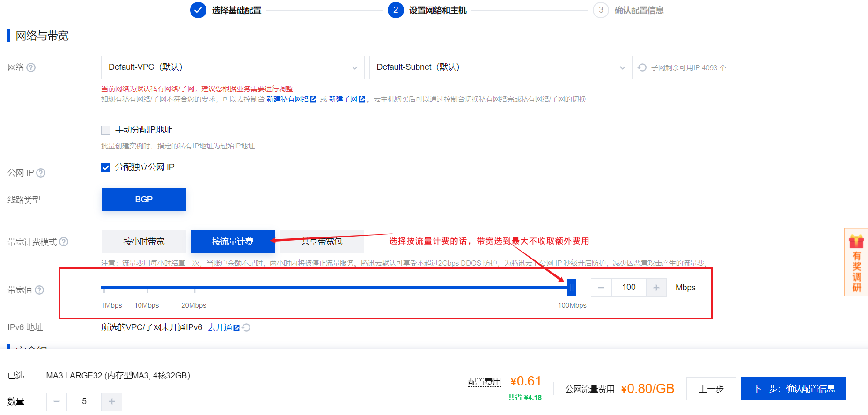Refresh the subnet available IP count
Image resolution: width=868 pixels, height=415 pixels.
coord(642,67)
